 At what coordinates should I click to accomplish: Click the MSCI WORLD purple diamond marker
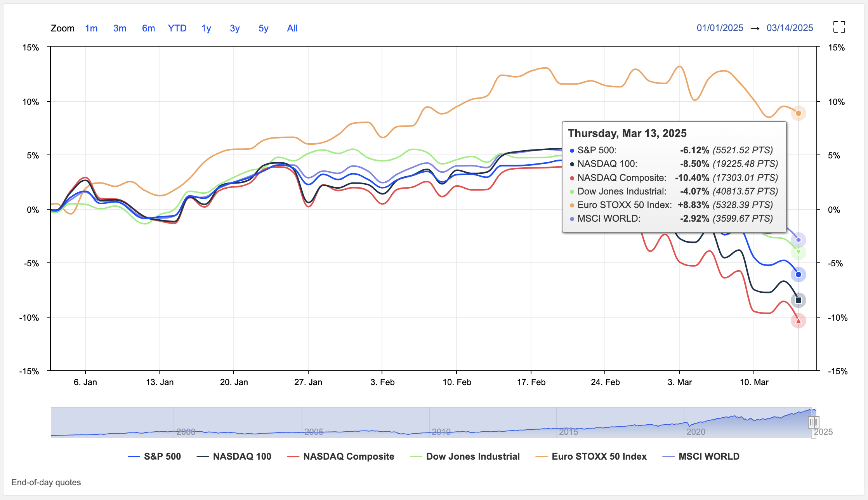click(798, 240)
